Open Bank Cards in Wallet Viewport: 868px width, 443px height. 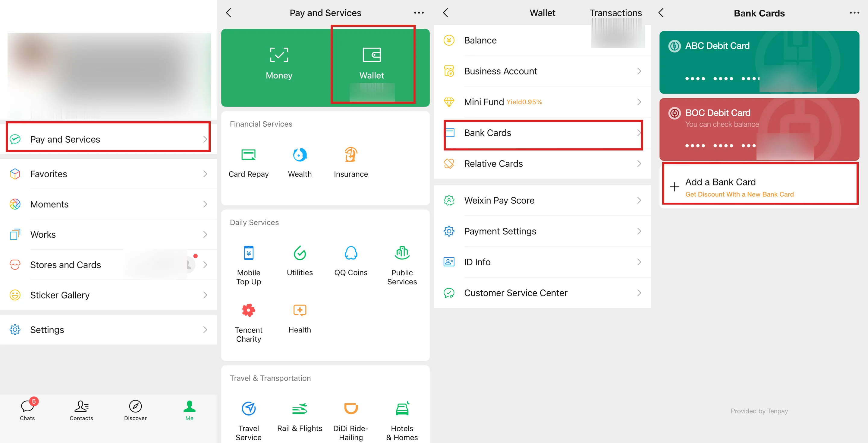click(543, 133)
